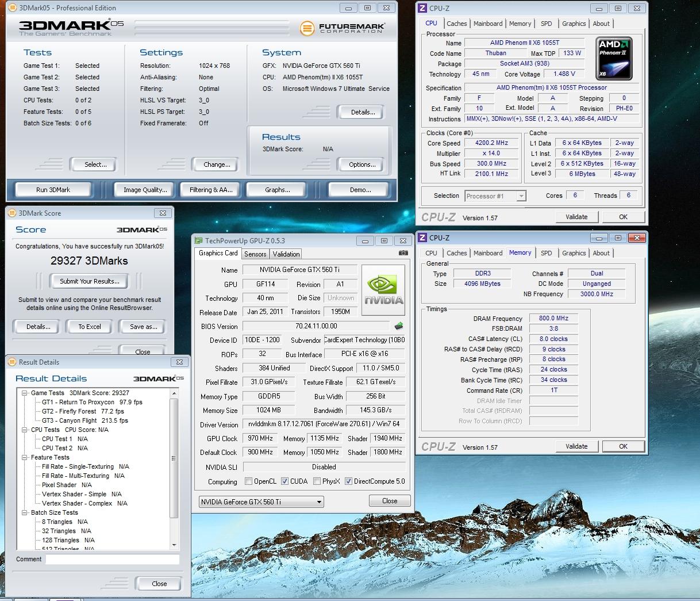This screenshot has height=601, width=700.
Task: Collapse the Batch Size Tests tree node
Action: point(25,512)
